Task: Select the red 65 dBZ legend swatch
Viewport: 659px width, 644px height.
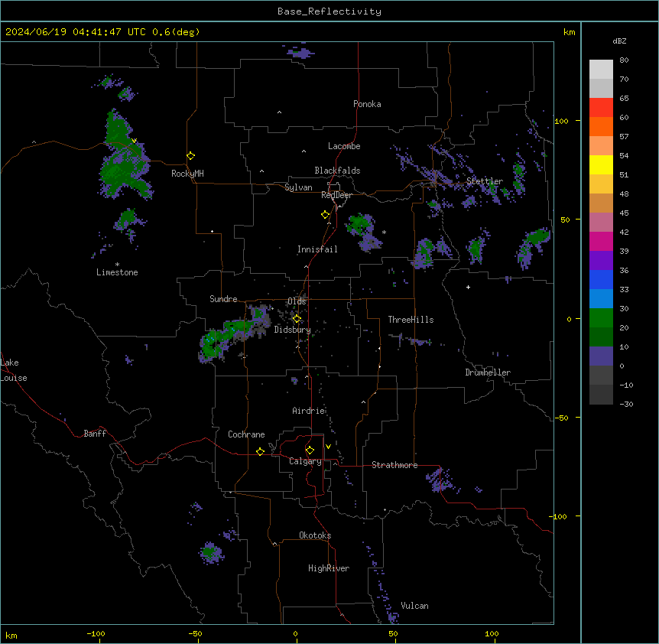Action: 601,108
